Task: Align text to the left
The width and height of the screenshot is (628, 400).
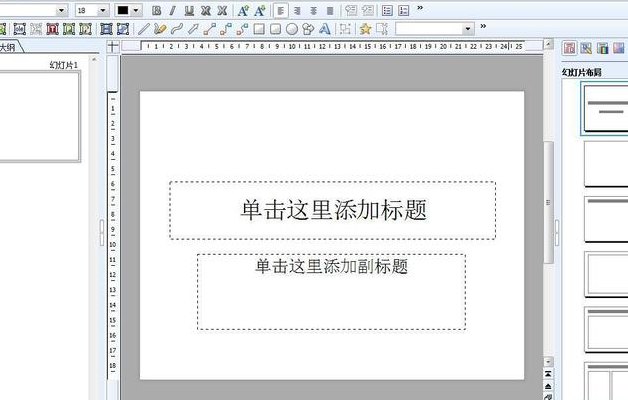Action: pyautogui.click(x=281, y=11)
